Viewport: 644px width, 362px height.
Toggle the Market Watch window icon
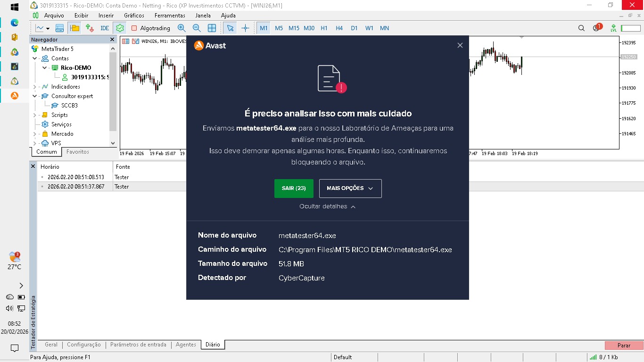pos(59,28)
